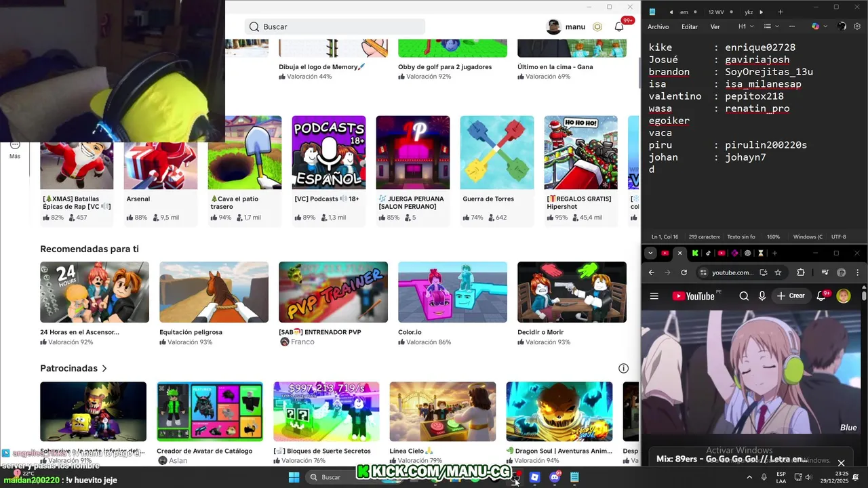Open Discord from the taskbar
This screenshot has height=488, width=868.
point(555,477)
